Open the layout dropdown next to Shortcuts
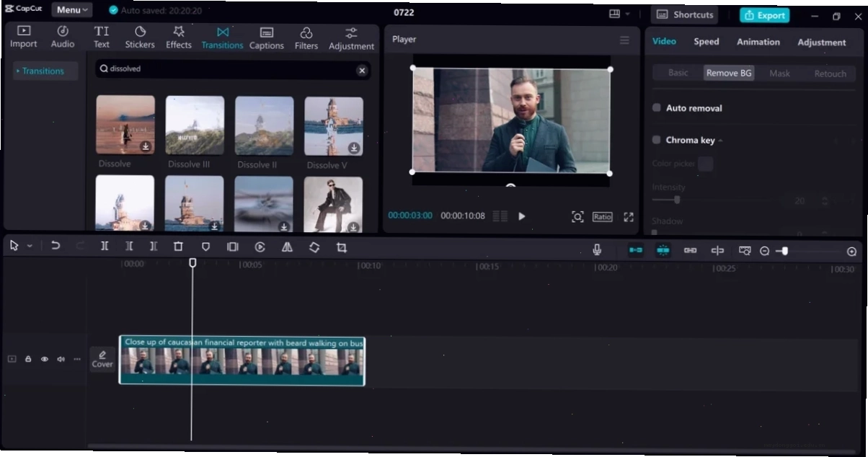 pos(619,14)
